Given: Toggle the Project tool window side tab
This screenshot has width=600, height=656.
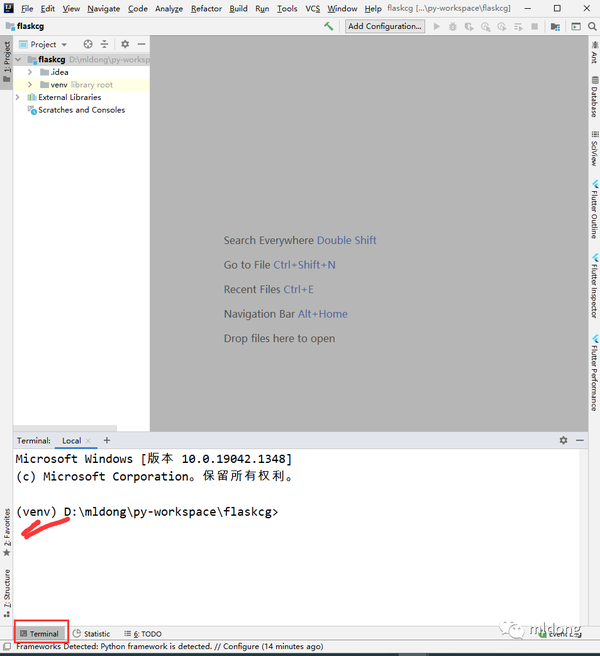Looking at the screenshot, I should click(7, 62).
